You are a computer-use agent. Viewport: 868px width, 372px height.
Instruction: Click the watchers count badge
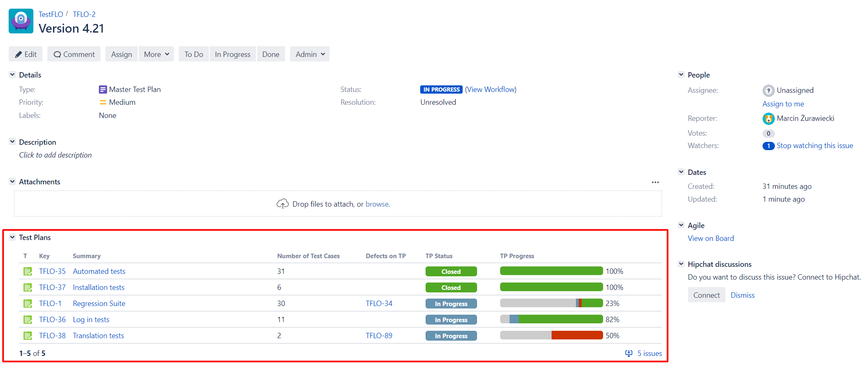pos(768,146)
